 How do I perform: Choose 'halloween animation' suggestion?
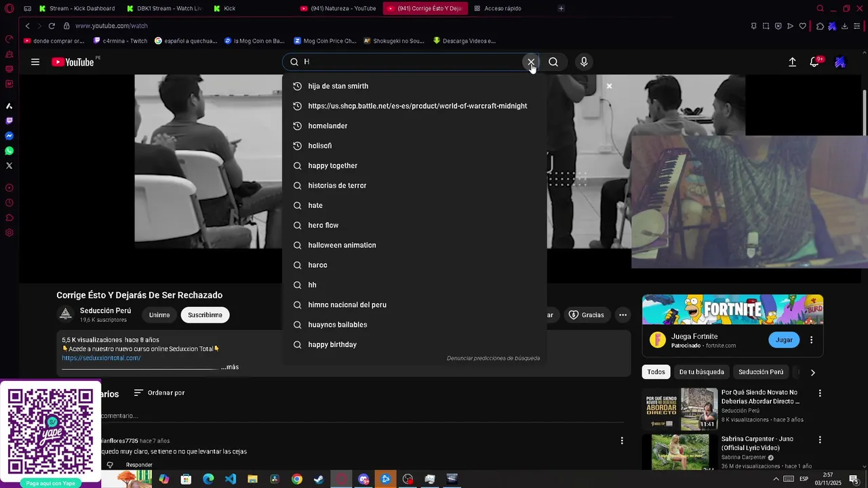414,245
